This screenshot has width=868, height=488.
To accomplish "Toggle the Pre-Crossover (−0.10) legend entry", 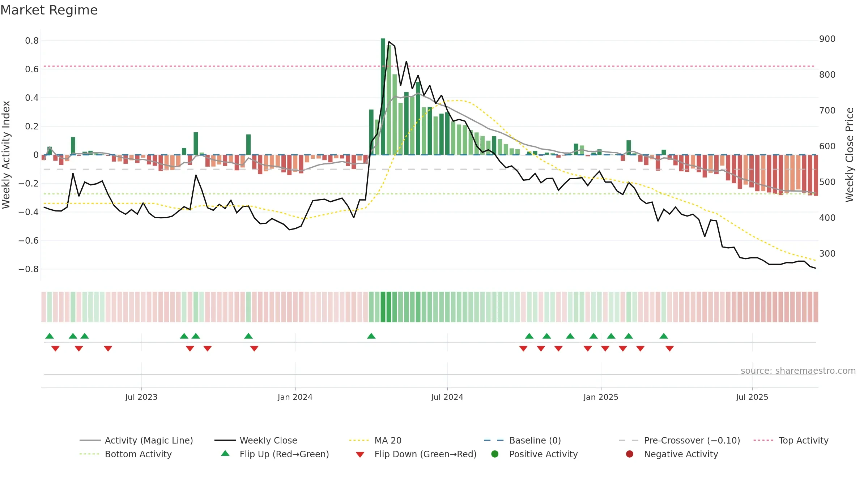I will pos(679,440).
